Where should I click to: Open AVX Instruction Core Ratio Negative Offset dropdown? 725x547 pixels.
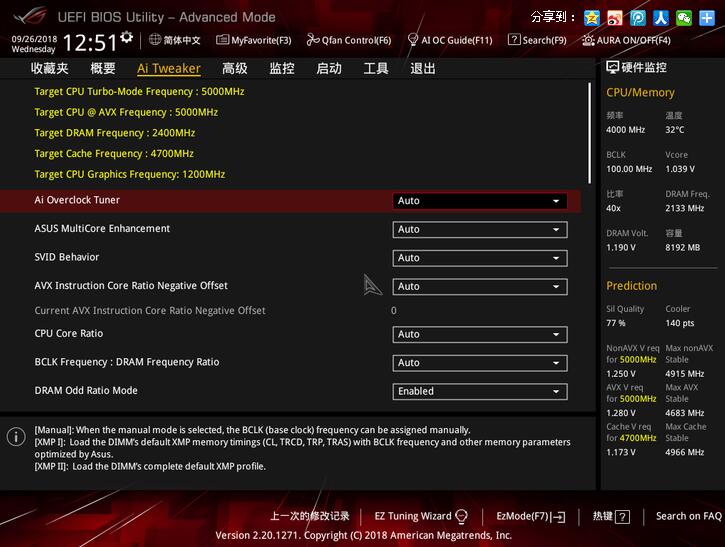pos(480,287)
